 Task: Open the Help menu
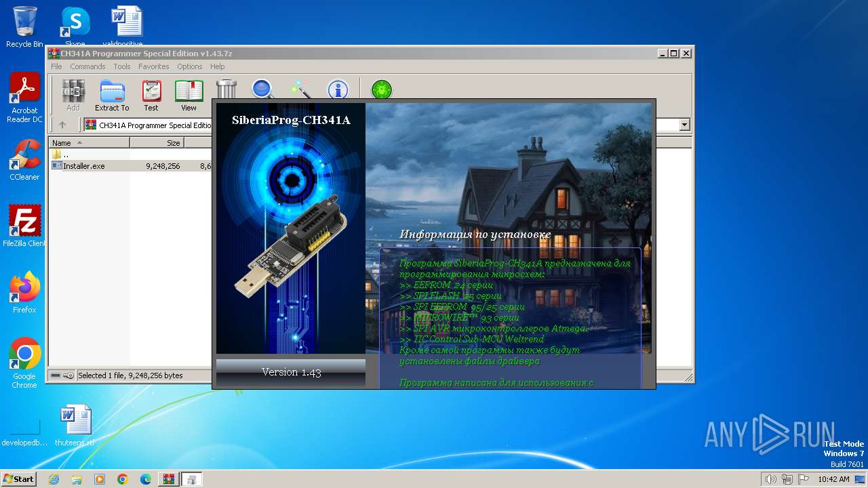coord(217,66)
